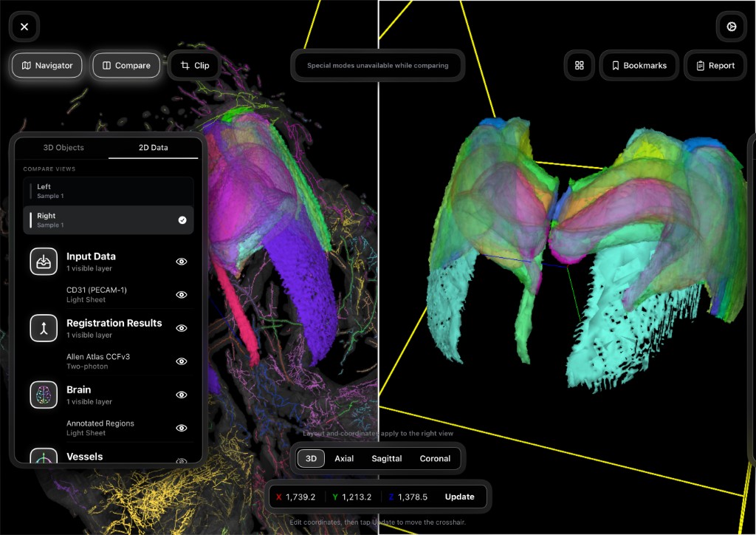The image size is (756, 535).
Task: Click Update to move the crosshair
Action: click(x=459, y=497)
